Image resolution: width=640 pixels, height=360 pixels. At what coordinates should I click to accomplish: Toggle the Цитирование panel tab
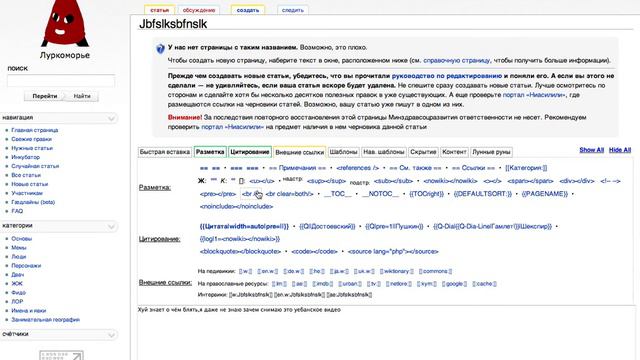[x=250, y=152]
